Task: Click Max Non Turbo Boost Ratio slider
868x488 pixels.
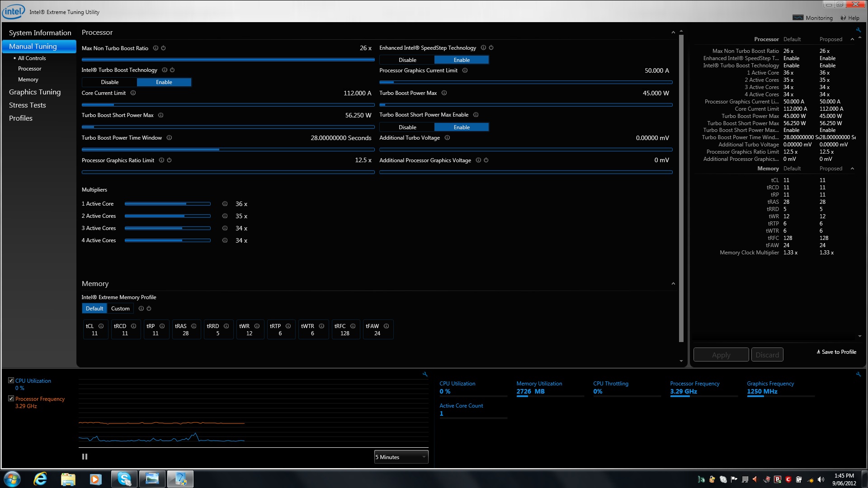Action: click(x=228, y=60)
